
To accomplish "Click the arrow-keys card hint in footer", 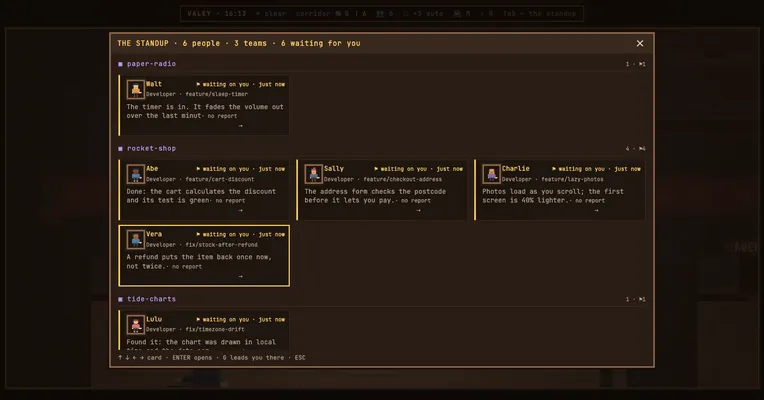I will click(139, 358).
